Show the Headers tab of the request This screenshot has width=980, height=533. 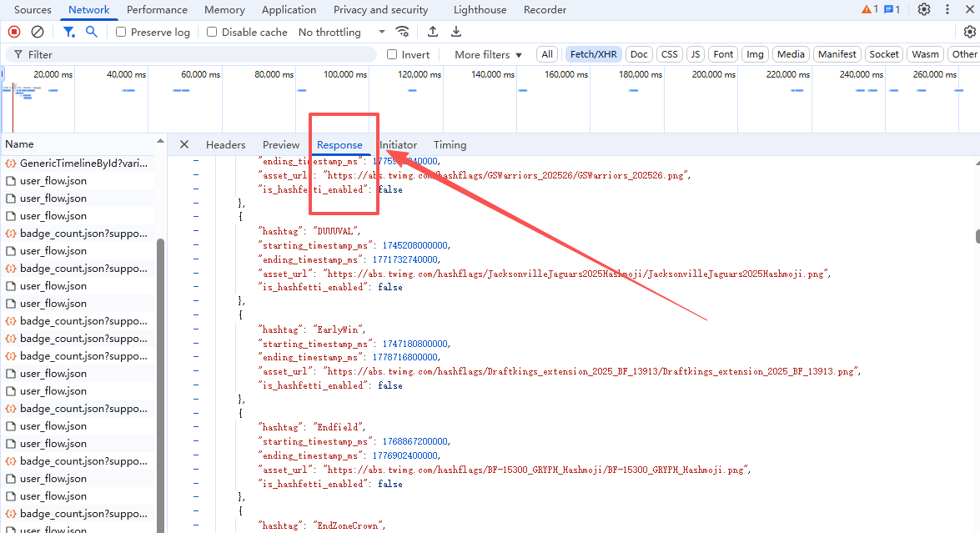click(x=226, y=144)
